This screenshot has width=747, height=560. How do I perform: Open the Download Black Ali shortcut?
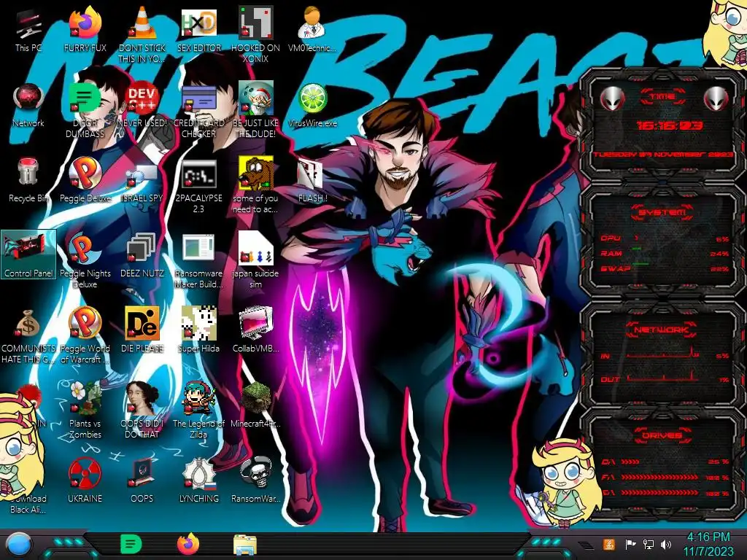point(28,504)
